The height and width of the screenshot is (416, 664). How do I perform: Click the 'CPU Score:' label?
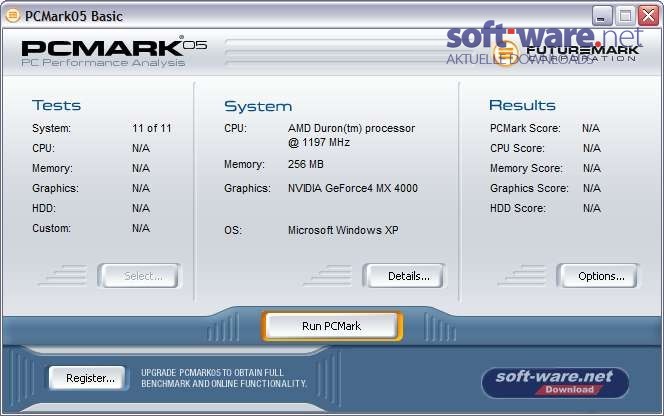click(517, 148)
